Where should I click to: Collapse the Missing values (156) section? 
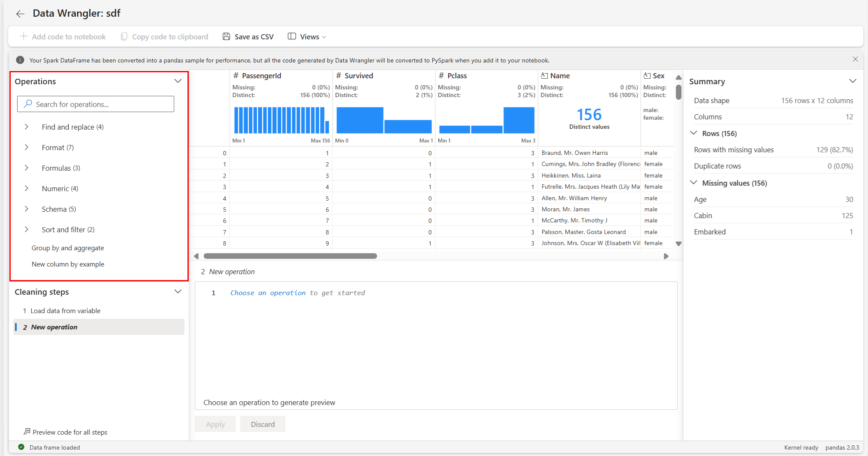pos(694,183)
